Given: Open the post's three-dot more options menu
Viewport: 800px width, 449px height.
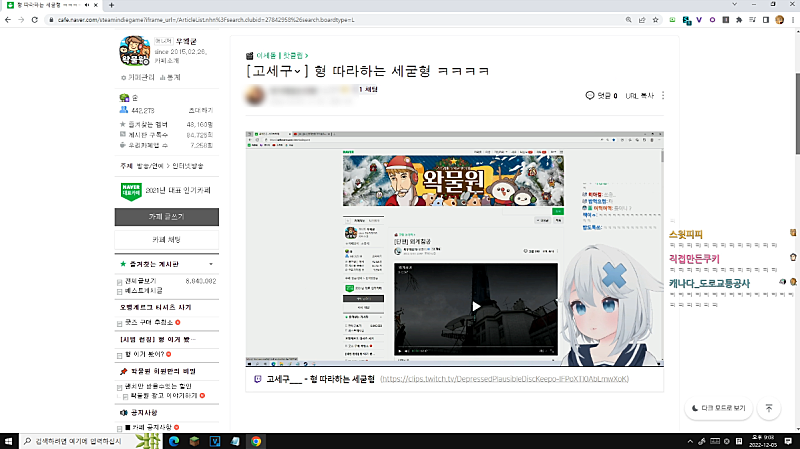Looking at the screenshot, I should tap(663, 96).
